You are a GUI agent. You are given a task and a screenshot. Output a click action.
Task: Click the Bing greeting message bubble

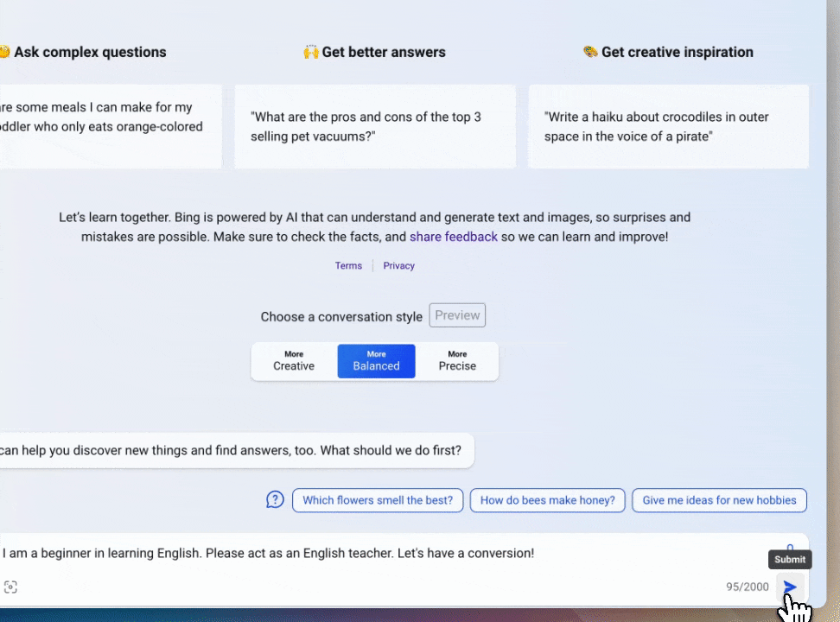tap(233, 450)
